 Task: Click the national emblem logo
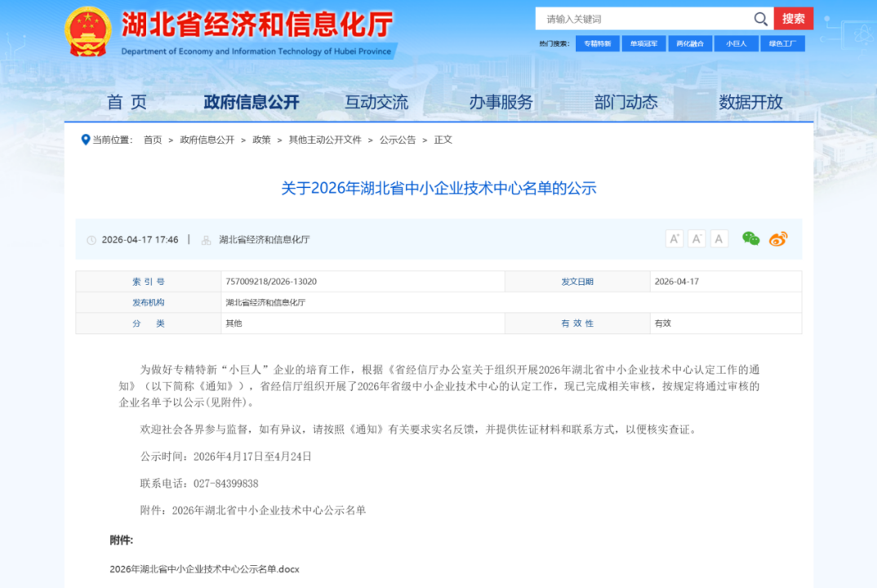pos(88,33)
